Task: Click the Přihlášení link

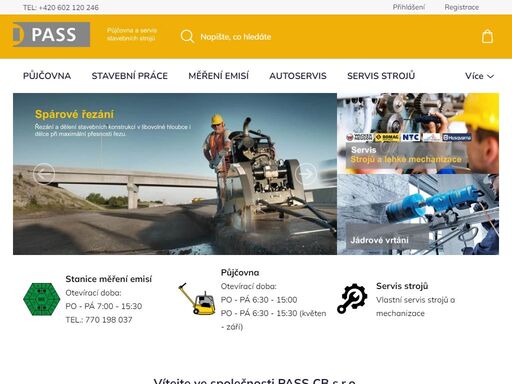Action: 409,7
